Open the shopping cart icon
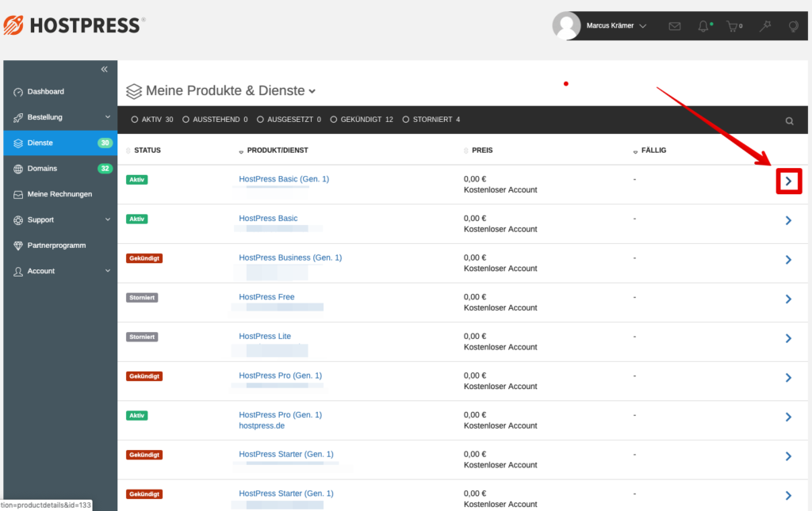812x511 pixels. (x=733, y=26)
